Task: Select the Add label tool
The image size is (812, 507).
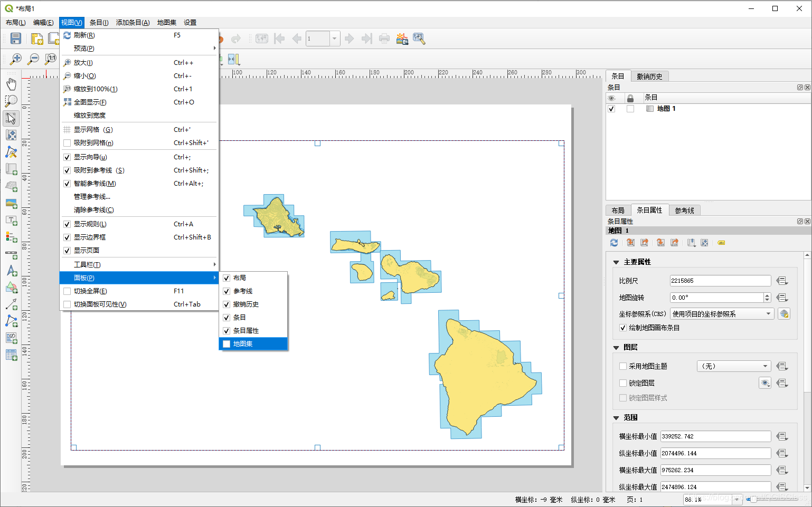Action: 11,220
